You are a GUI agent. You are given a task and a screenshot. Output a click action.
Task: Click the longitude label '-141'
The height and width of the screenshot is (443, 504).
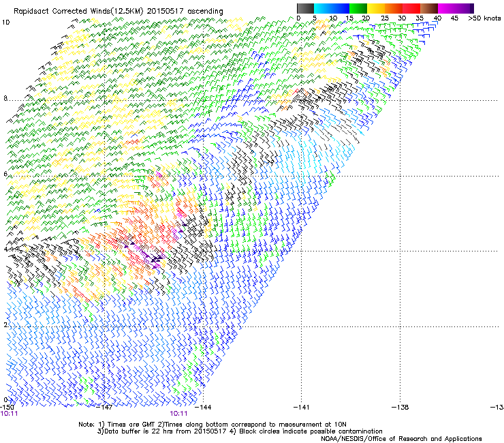tap(301, 407)
